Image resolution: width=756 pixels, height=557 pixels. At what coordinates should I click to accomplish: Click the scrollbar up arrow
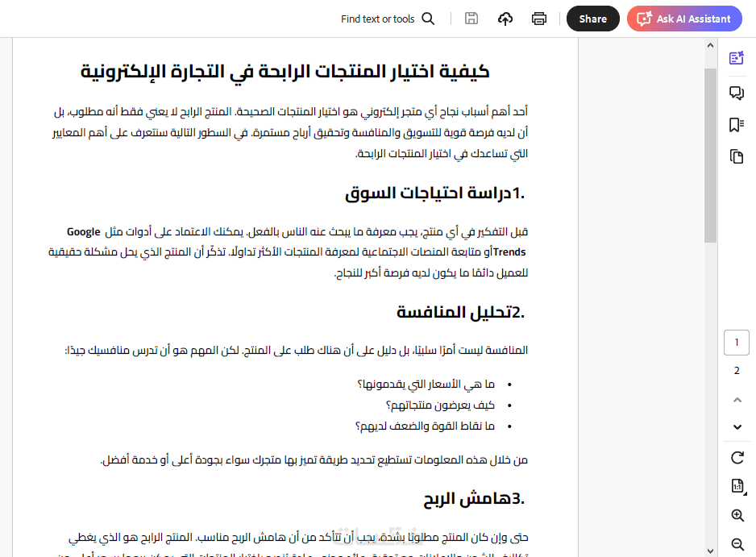point(710,45)
